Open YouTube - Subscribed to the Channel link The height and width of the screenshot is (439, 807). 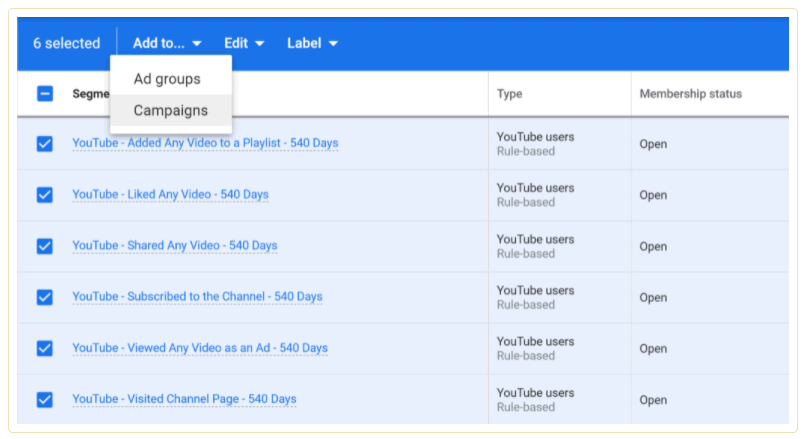tap(197, 296)
